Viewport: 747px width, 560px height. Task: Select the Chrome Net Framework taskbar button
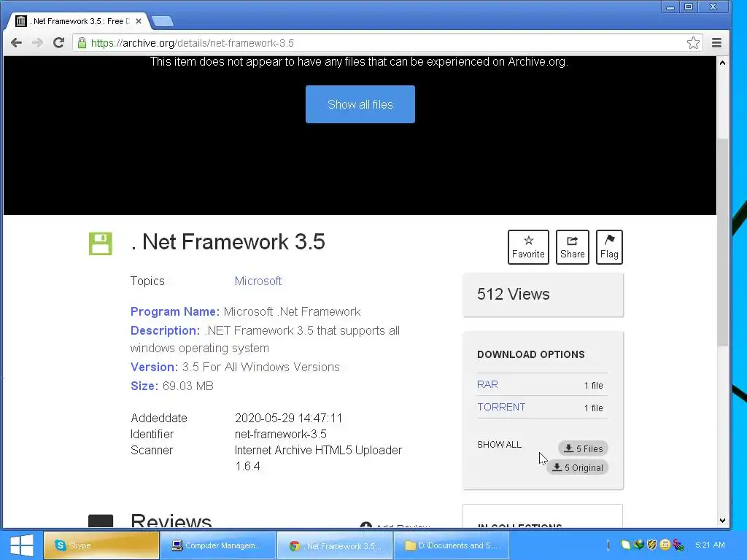pos(335,545)
